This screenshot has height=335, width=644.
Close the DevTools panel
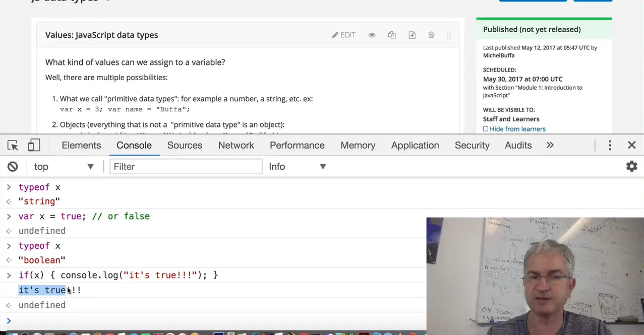tap(631, 145)
